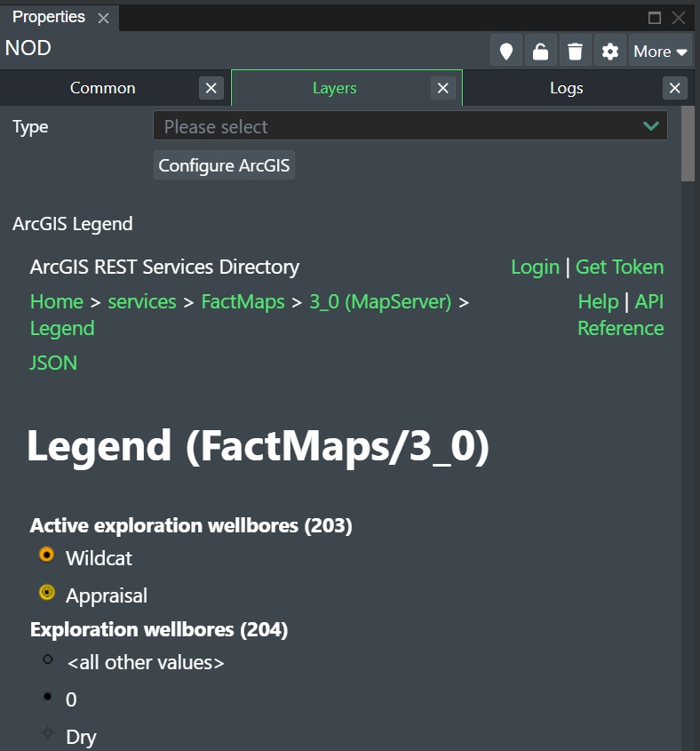This screenshot has height=751, width=700.
Task: Click the Configure ArcGIS button
Action: point(224,165)
